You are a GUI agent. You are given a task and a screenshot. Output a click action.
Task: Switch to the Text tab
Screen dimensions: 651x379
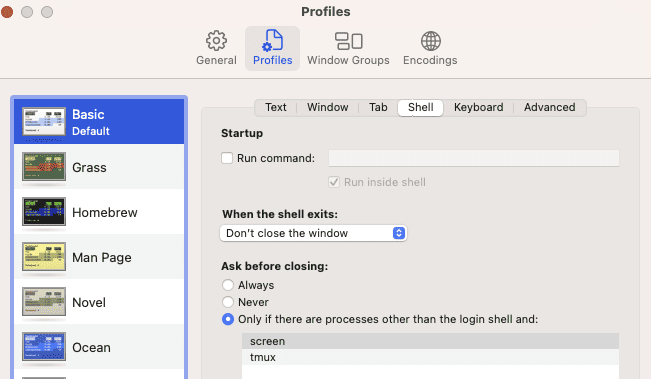pos(276,108)
